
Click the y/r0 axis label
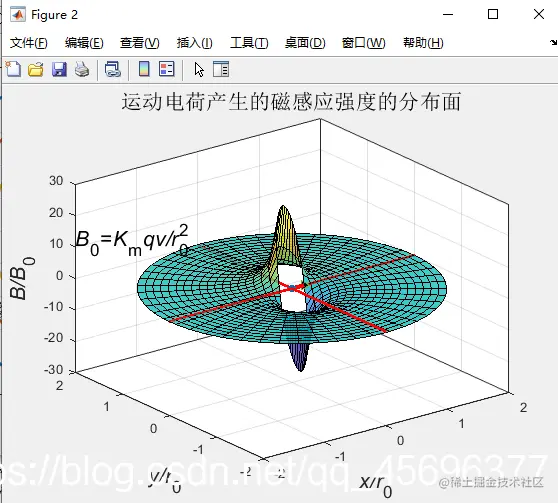pyautogui.click(x=165, y=481)
